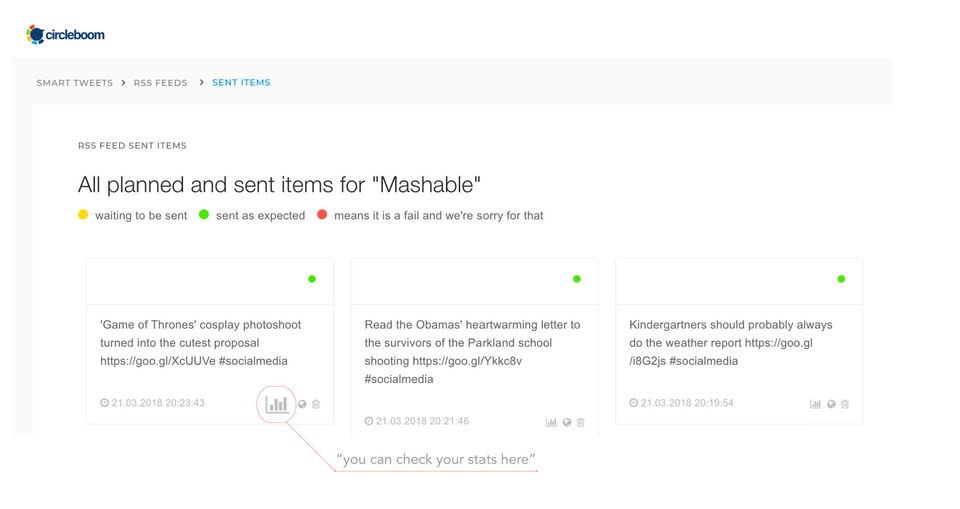Trash the Obamas heartwarming letter tweet

pos(580,422)
